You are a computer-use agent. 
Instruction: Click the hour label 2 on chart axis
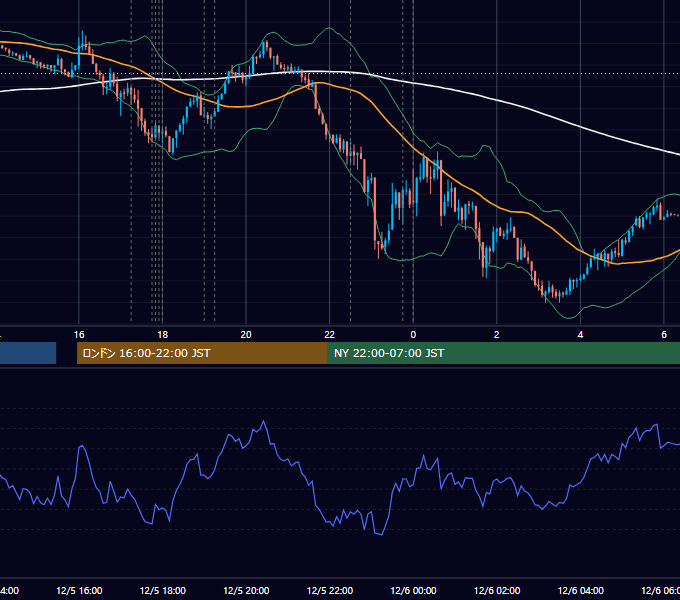click(497, 335)
